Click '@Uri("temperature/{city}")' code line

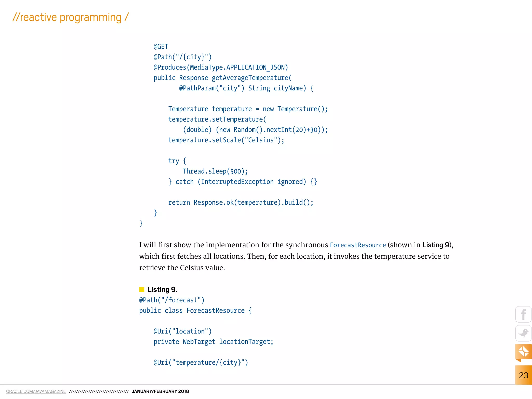coord(201,363)
